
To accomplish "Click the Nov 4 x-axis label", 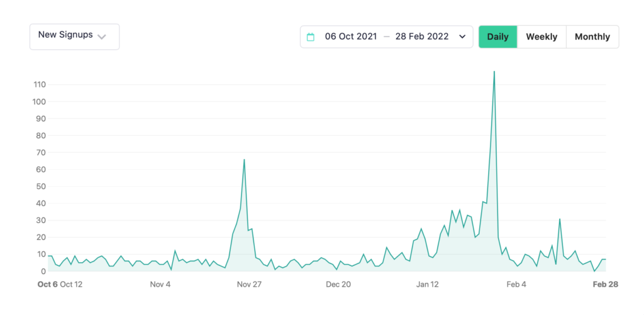I will click(x=160, y=284).
